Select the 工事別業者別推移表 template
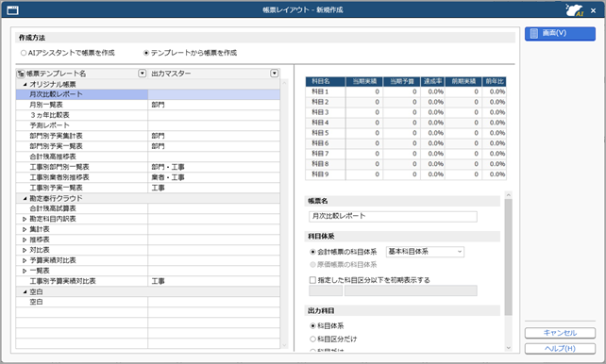606x364 pixels. 147,177
